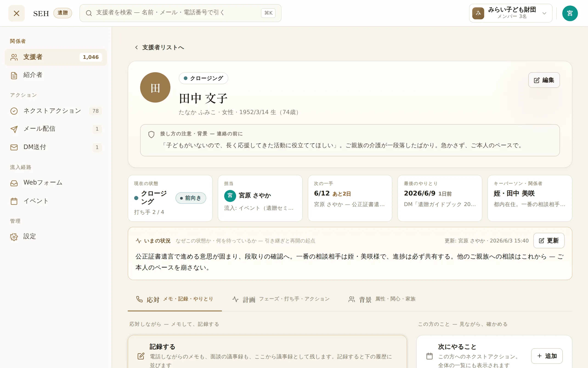Click the pulse icon on 計画 tab
588x368 pixels.
[235, 299]
